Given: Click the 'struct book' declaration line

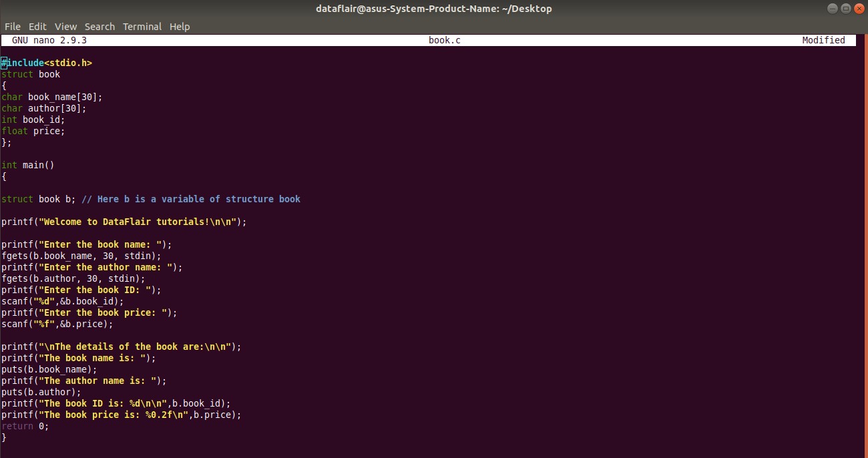Looking at the screenshot, I should click(31, 74).
